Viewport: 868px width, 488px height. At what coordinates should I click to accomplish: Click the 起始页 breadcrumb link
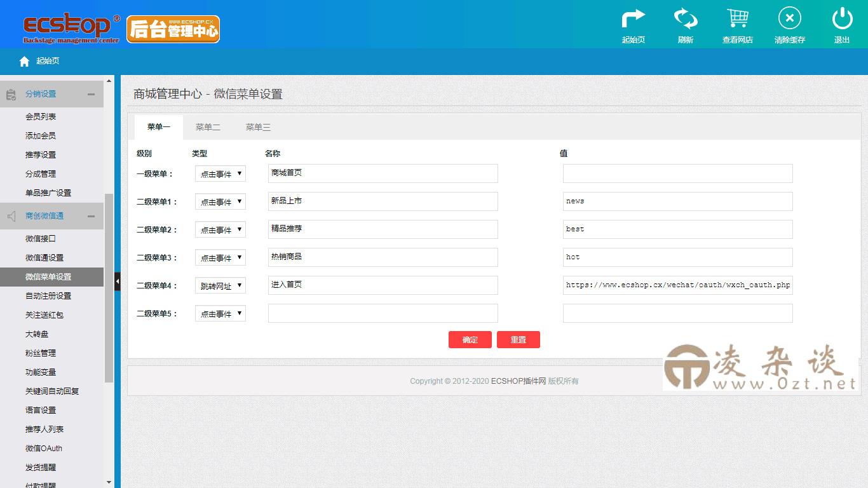coord(48,61)
